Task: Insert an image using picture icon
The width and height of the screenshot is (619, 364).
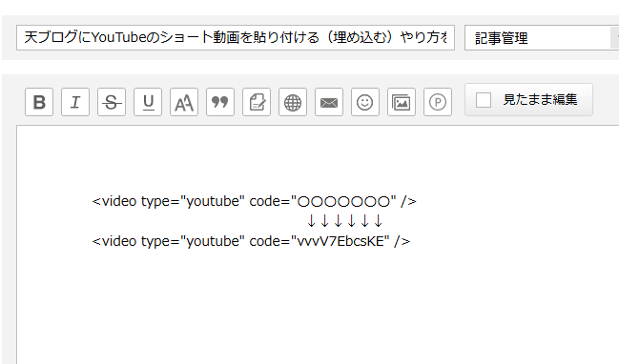Action: (402, 102)
